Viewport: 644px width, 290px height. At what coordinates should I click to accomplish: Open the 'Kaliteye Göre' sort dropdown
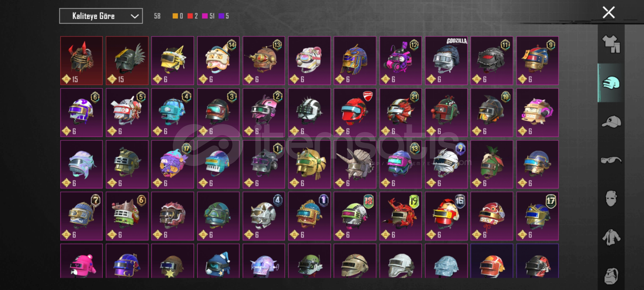101,16
